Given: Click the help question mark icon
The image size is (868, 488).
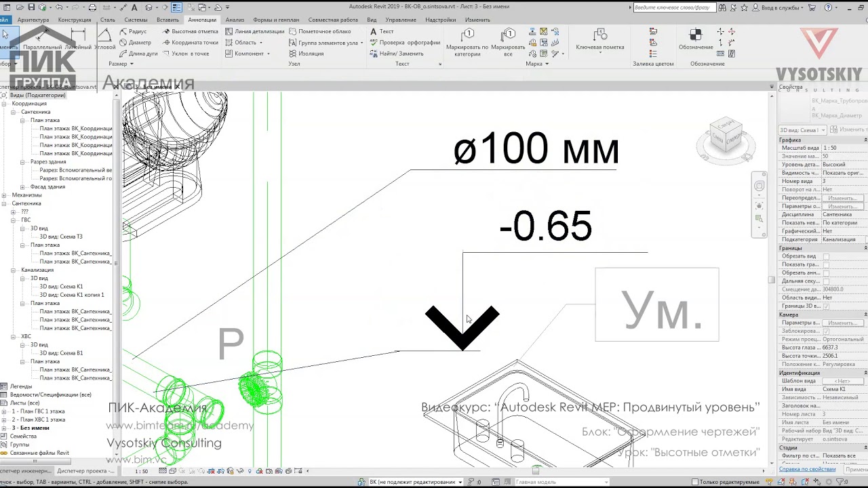Looking at the screenshot, I should 829,7.
